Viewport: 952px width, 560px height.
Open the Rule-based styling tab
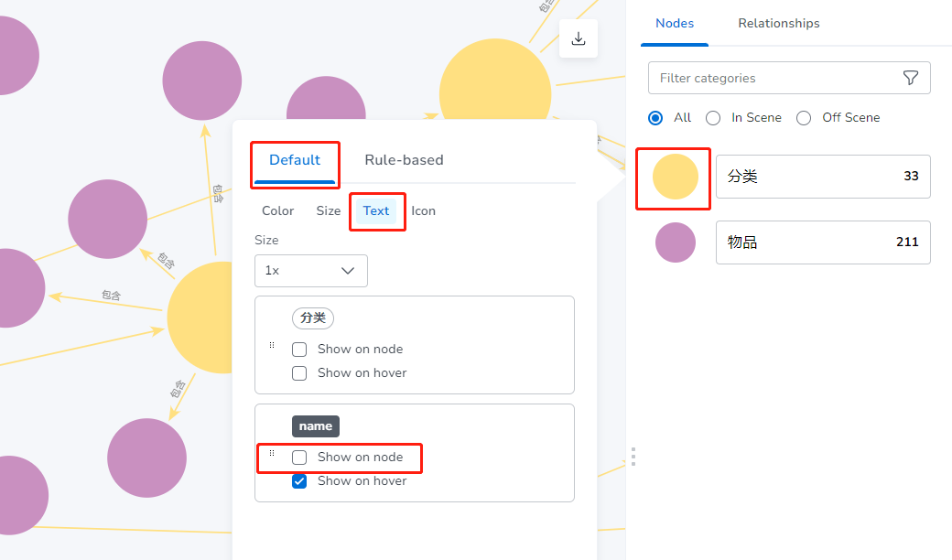(404, 159)
